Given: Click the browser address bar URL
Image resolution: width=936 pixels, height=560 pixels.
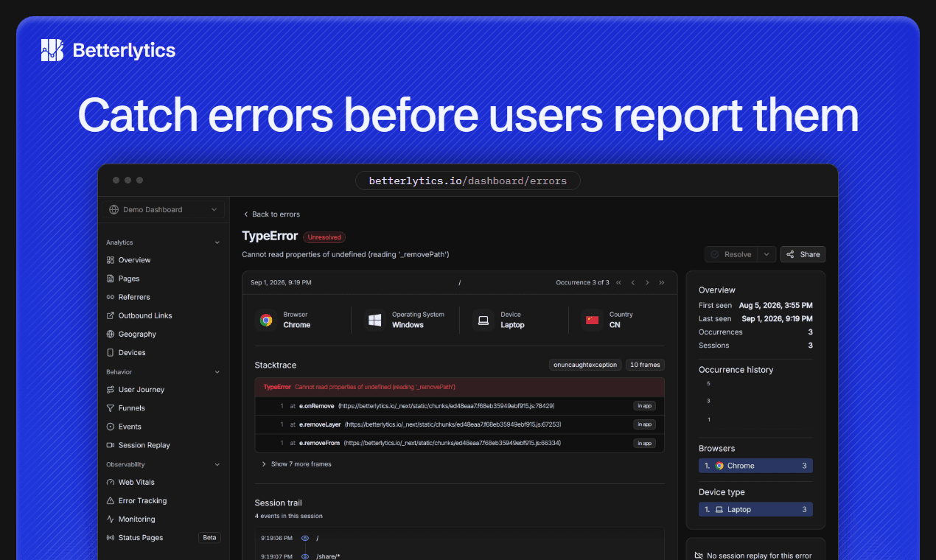Looking at the screenshot, I should [x=467, y=181].
